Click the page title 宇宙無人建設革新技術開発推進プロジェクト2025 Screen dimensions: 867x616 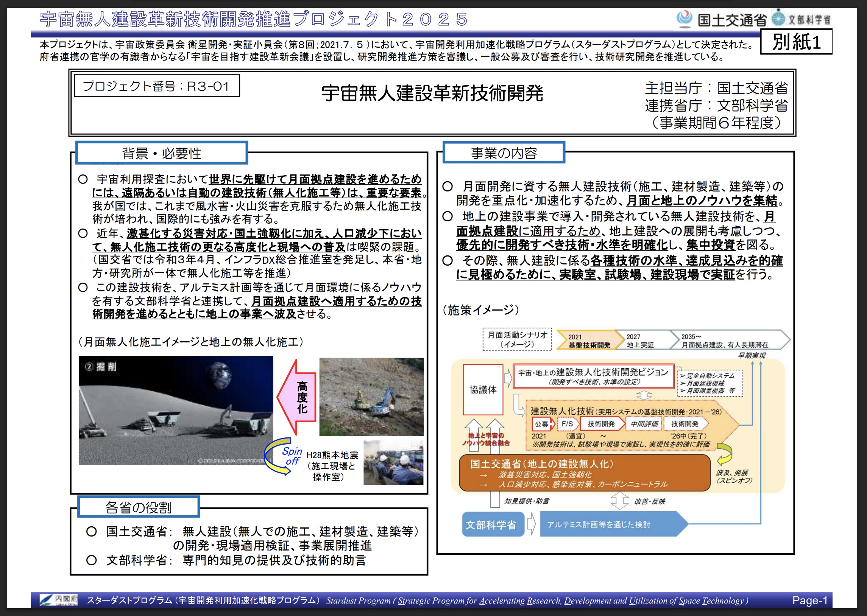click(254, 19)
